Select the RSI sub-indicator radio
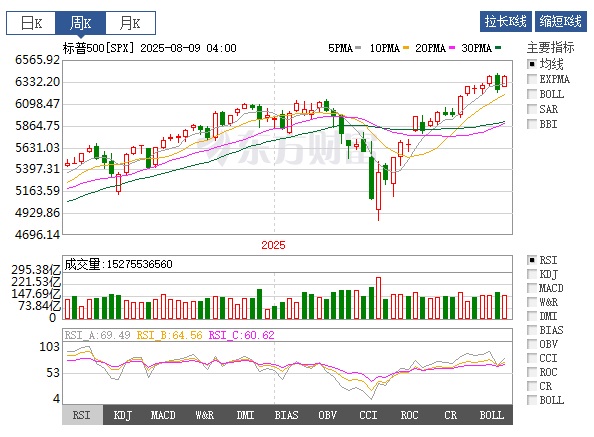The image size is (594, 437). coord(532,260)
